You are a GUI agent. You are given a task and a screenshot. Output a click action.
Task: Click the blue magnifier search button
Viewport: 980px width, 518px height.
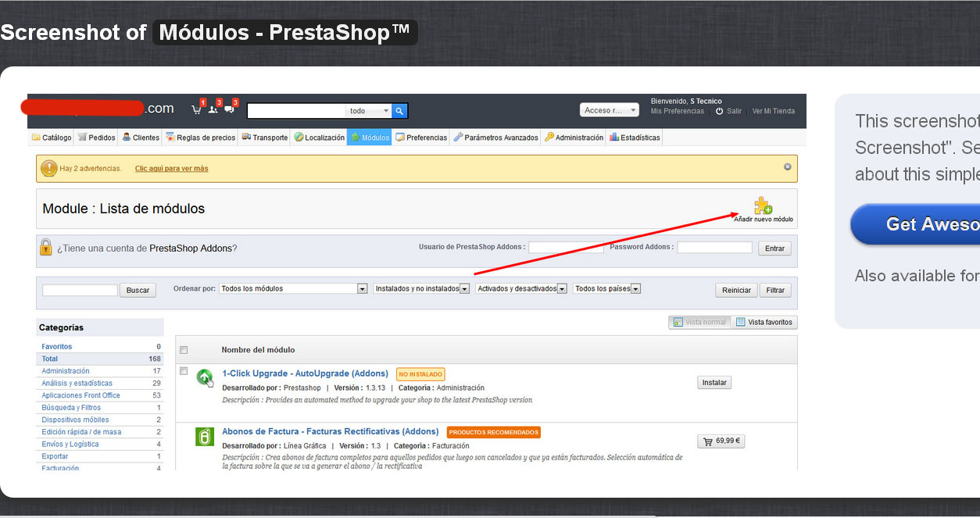pyautogui.click(x=399, y=111)
